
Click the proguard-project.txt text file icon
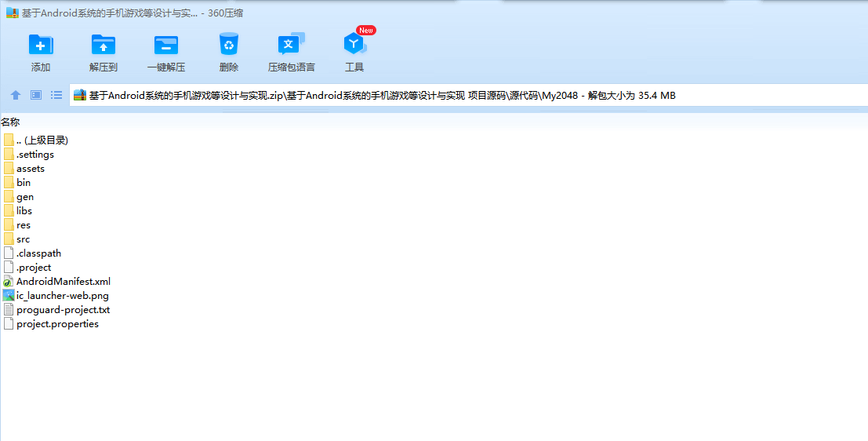(x=9, y=310)
